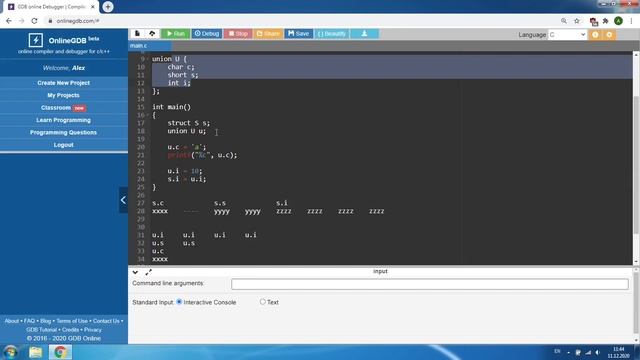Click the taskbar clock

(x=618, y=352)
